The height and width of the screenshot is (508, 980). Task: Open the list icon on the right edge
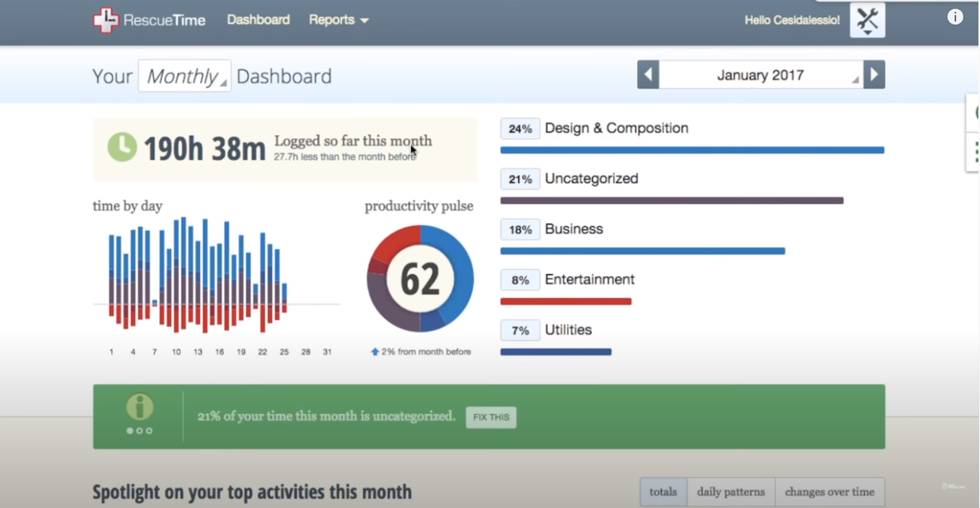pos(975,151)
